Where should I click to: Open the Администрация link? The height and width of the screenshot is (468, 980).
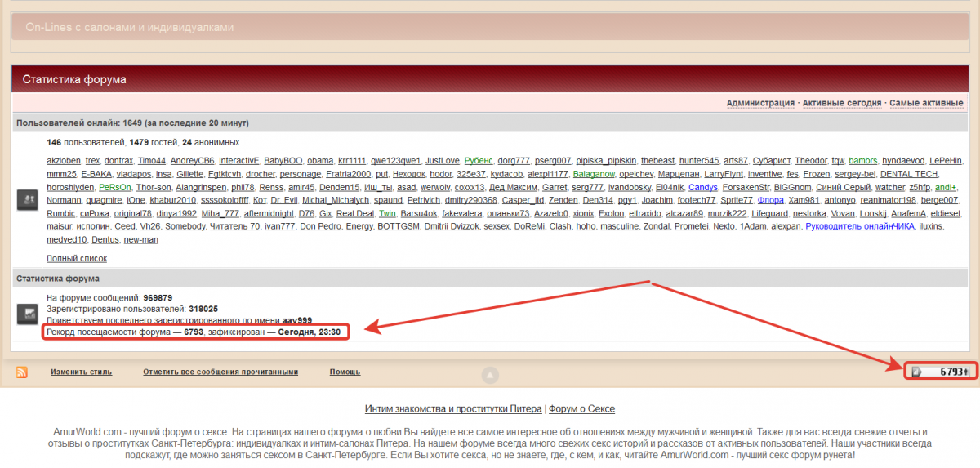click(x=759, y=103)
